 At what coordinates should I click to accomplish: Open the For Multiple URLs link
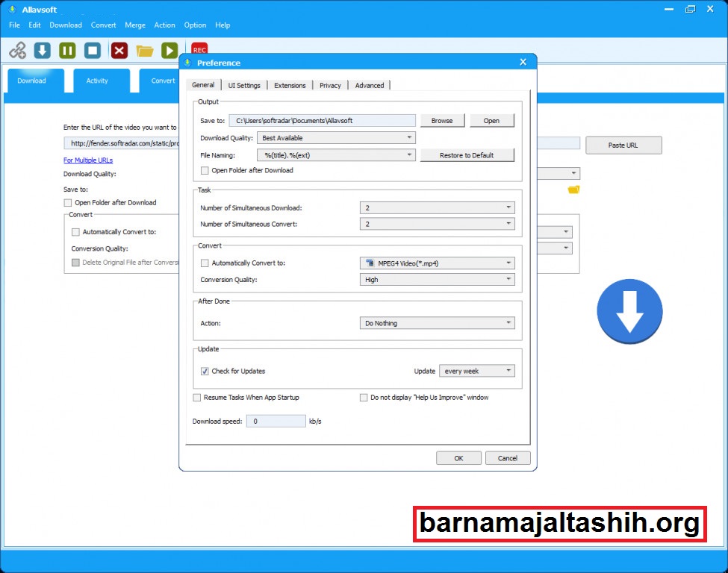(88, 160)
